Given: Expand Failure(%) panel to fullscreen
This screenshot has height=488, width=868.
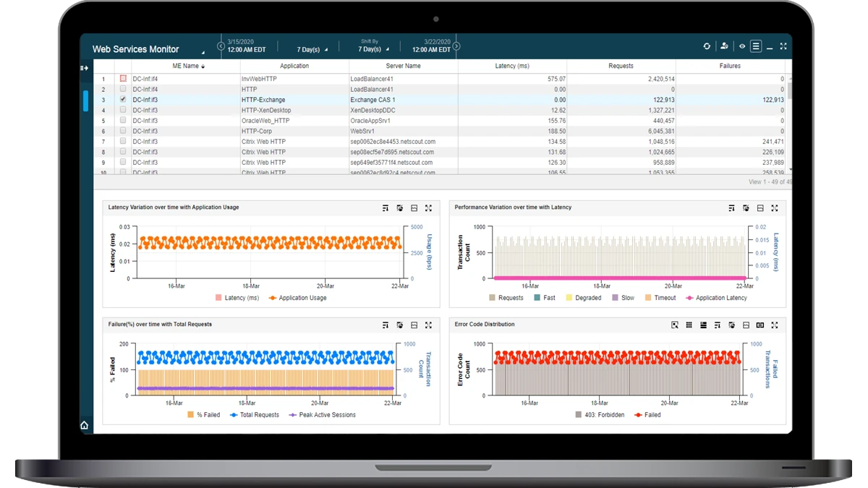Looking at the screenshot, I should [x=428, y=325].
